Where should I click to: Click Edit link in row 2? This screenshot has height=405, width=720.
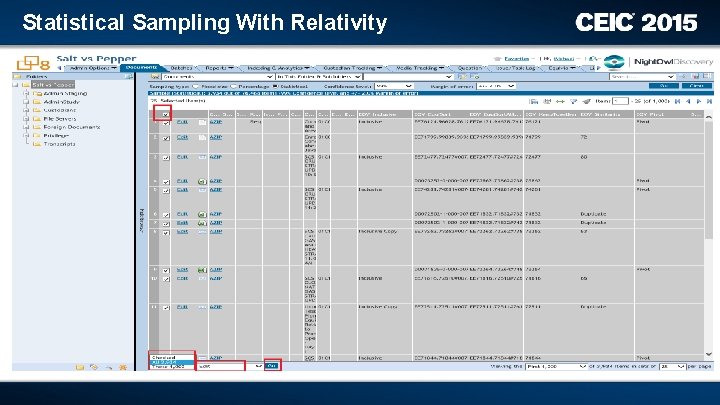point(182,137)
